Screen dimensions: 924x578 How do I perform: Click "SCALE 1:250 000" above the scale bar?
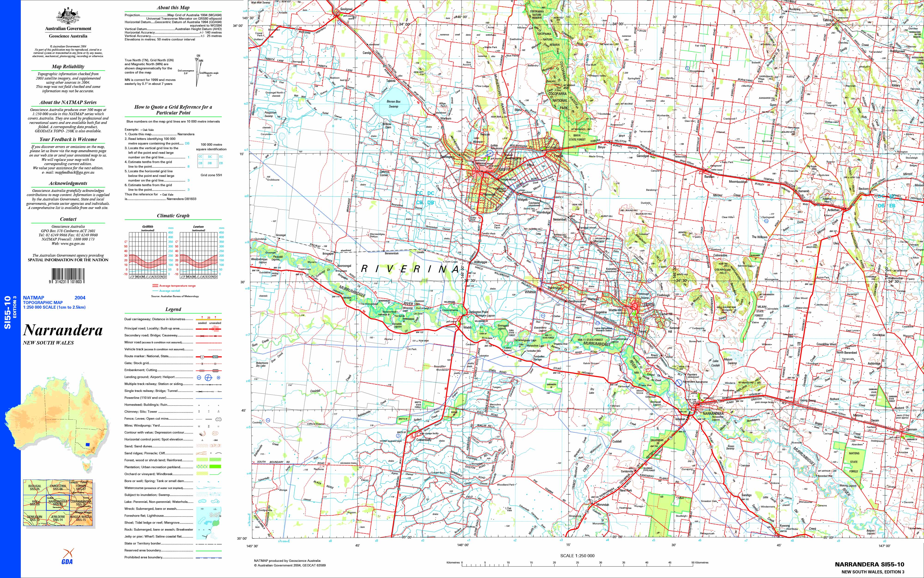(577, 556)
